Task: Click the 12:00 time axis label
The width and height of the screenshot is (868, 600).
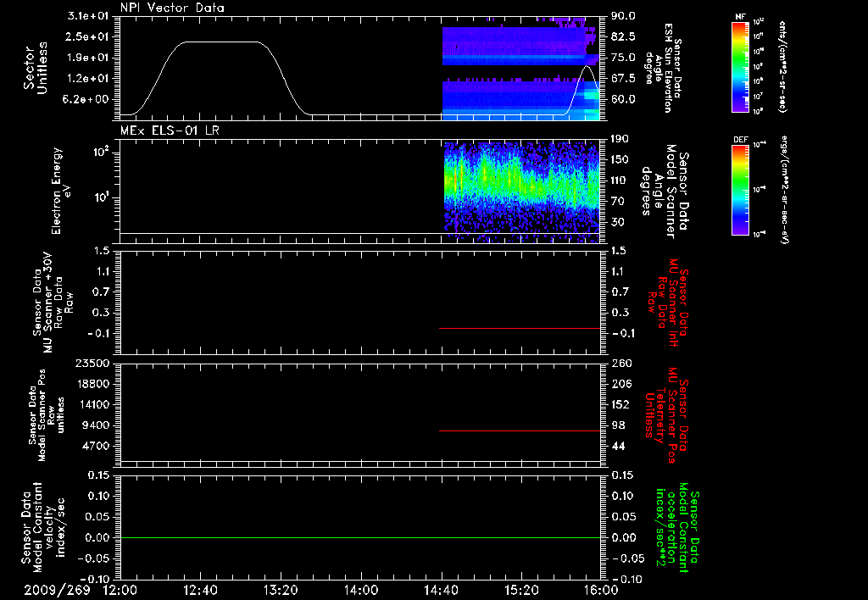Action: click(x=120, y=590)
